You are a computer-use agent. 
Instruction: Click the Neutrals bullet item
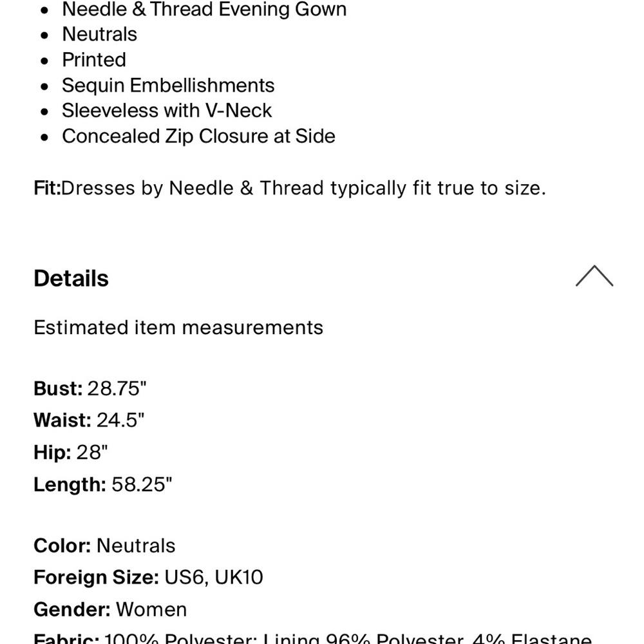click(x=99, y=34)
